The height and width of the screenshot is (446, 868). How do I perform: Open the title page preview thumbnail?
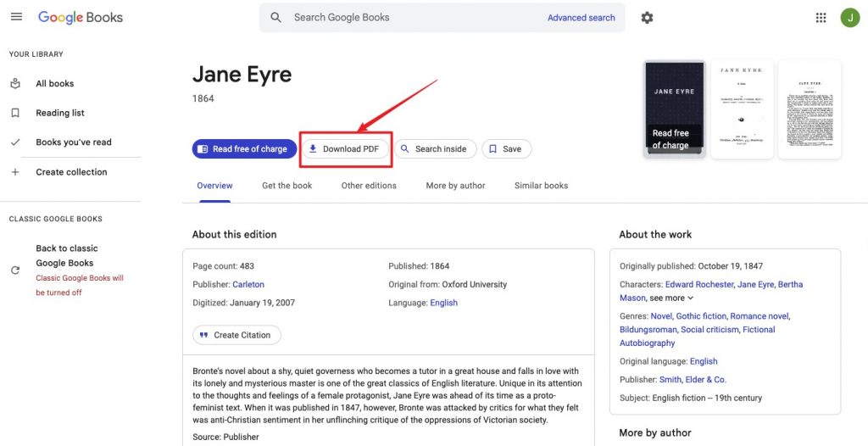pos(742,109)
